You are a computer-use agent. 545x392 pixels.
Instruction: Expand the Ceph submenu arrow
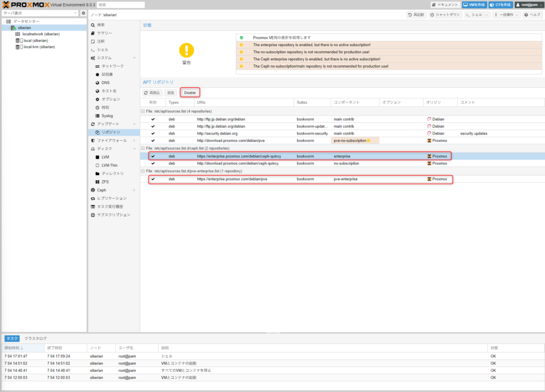134,190
